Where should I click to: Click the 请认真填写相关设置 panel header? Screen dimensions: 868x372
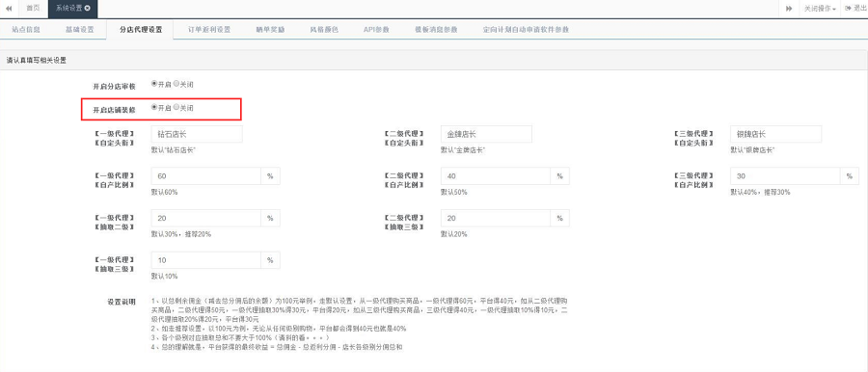[x=36, y=61]
